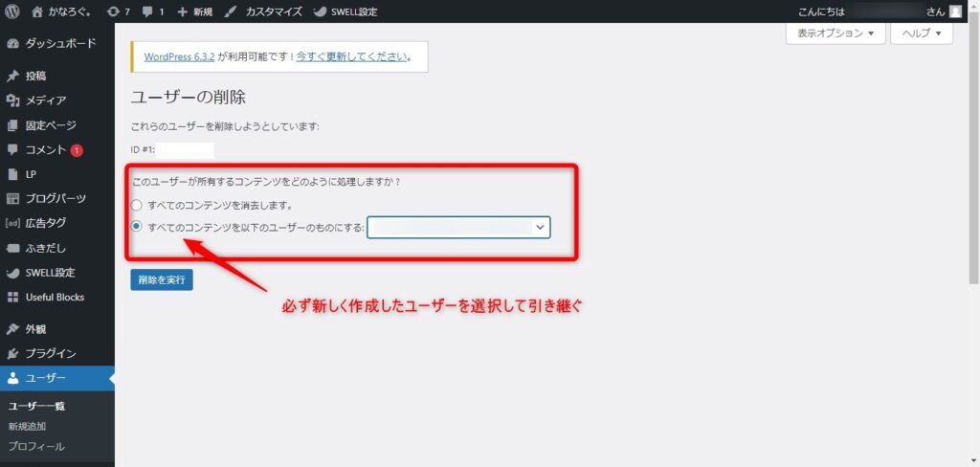Viewport: 980px width, 467px height.
Task: Expand the 表示オプション panel
Action: pos(835,33)
